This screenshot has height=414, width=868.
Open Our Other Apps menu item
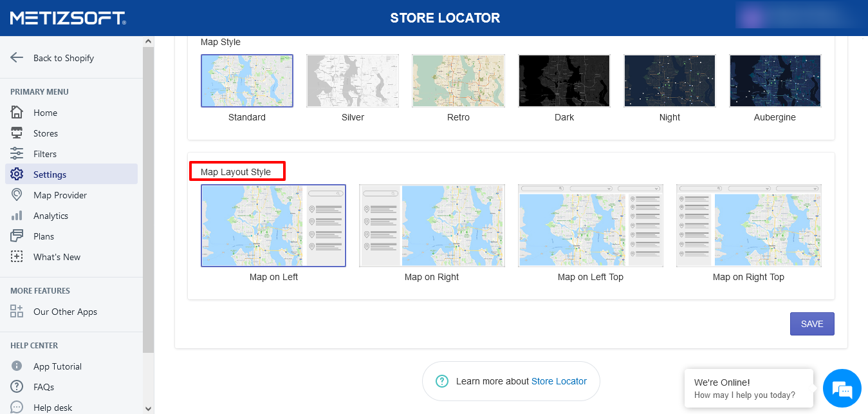[x=65, y=312]
